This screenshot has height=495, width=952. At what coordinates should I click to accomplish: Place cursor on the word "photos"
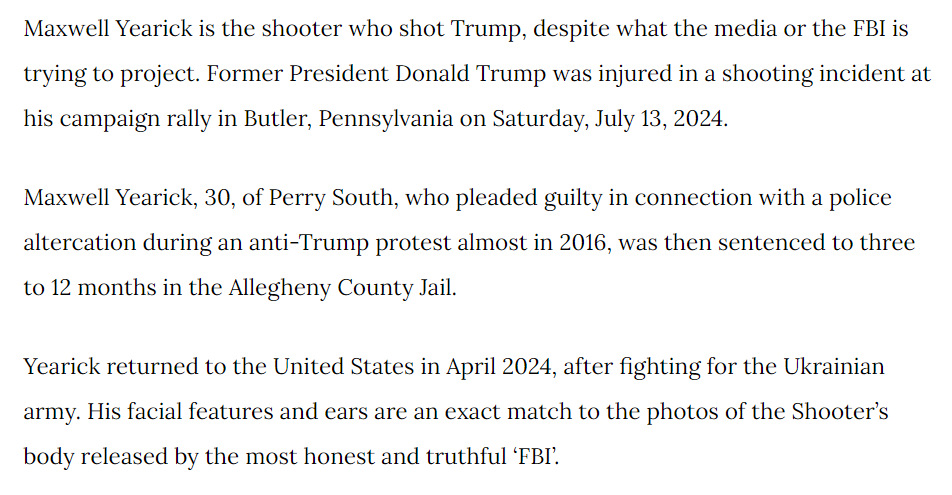pyautogui.click(x=679, y=412)
